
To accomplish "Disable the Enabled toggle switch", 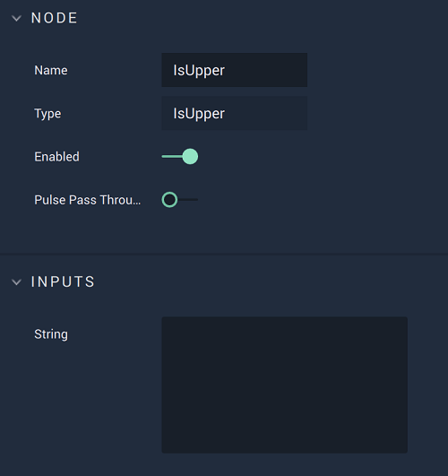I will pyautogui.click(x=180, y=157).
